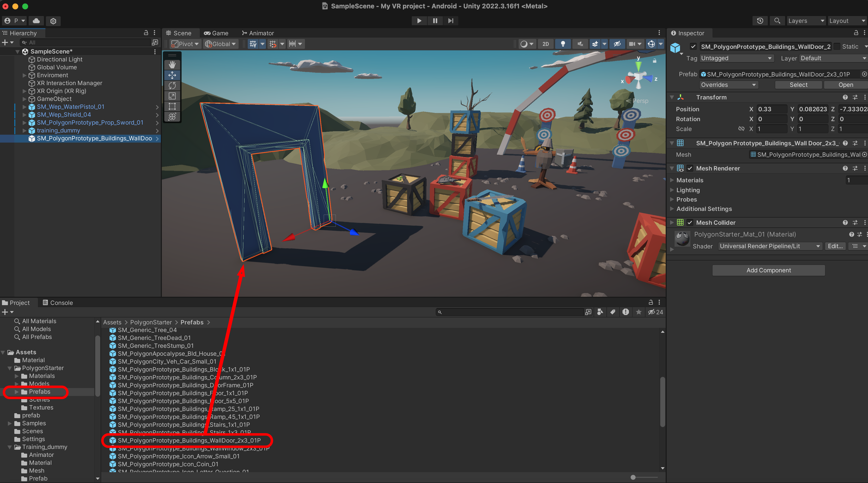The width and height of the screenshot is (868, 483).
Task: Disable the Mesh Renderer component checkbox
Action: (690, 168)
